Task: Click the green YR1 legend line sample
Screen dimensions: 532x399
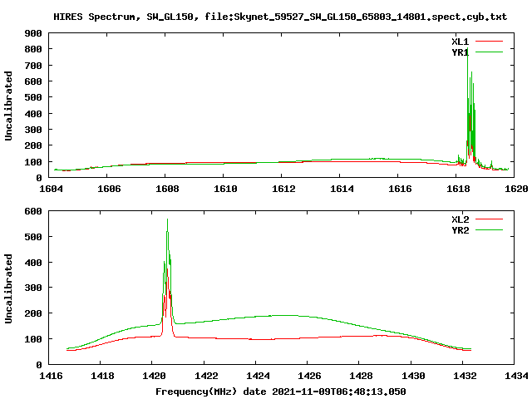Action: (489, 52)
